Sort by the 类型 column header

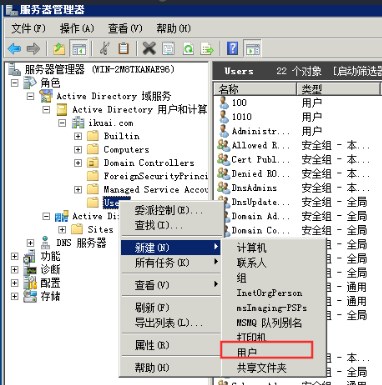[x=338, y=89]
